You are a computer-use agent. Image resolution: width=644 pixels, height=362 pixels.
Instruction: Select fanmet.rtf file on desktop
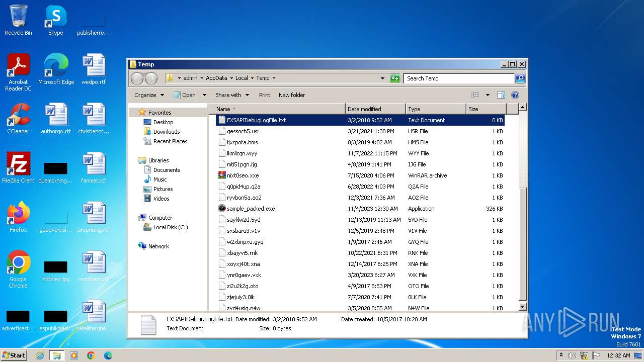click(x=94, y=168)
